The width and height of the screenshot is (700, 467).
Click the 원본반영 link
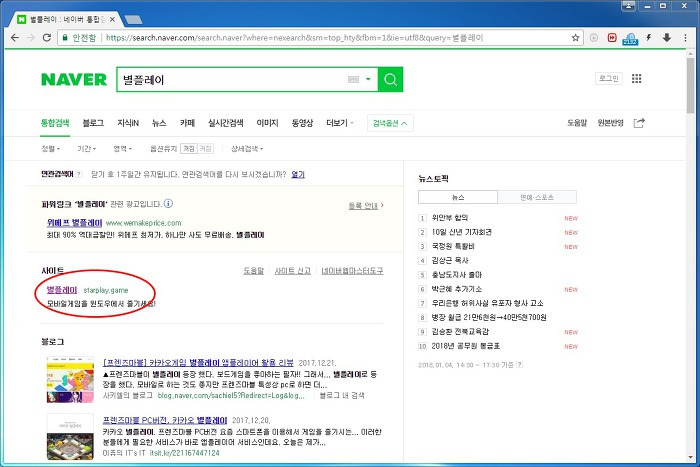[x=610, y=123]
